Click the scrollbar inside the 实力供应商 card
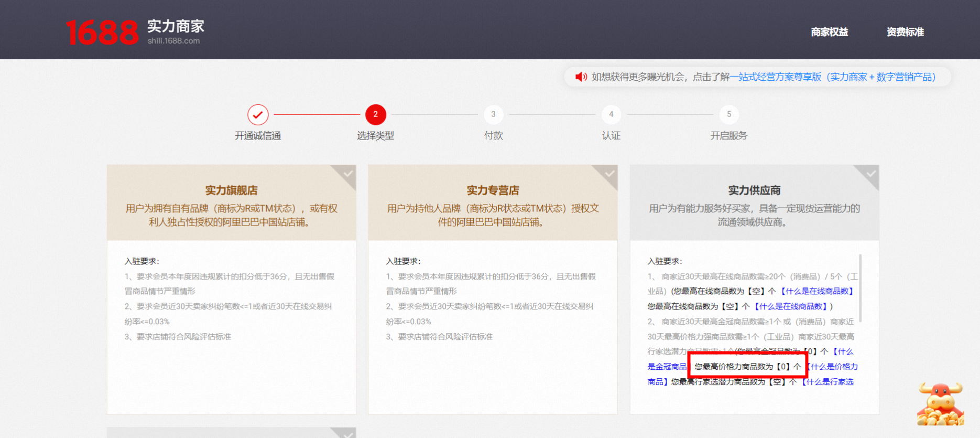Image resolution: width=980 pixels, height=438 pixels. tap(861, 289)
